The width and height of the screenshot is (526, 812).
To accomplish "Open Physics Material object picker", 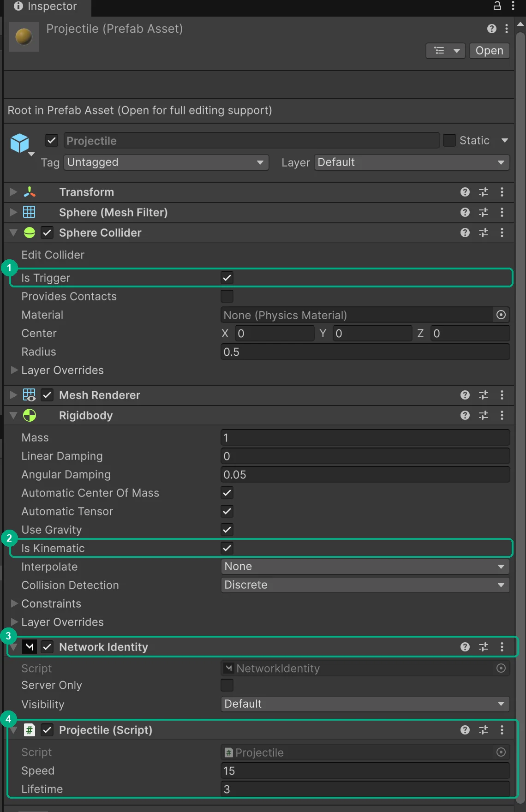I will [x=501, y=315].
